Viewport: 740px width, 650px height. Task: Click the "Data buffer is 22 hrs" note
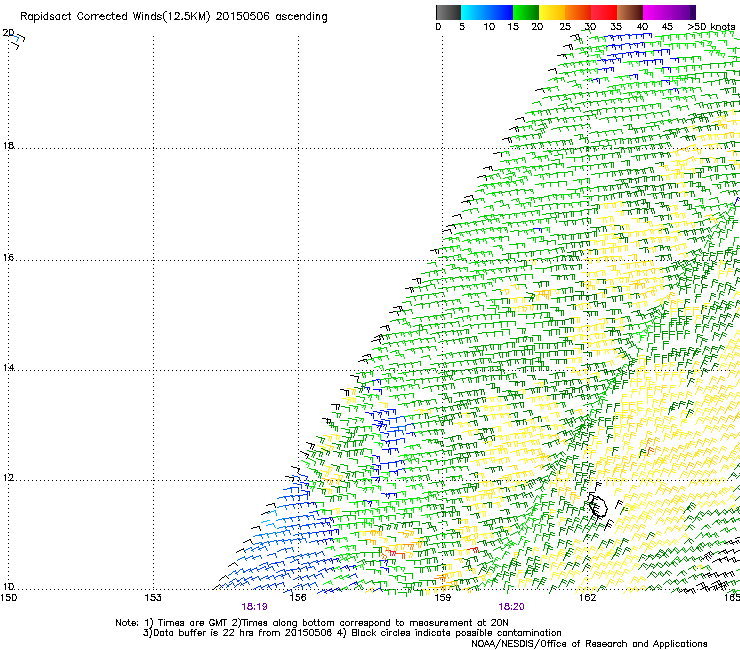(238, 633)
